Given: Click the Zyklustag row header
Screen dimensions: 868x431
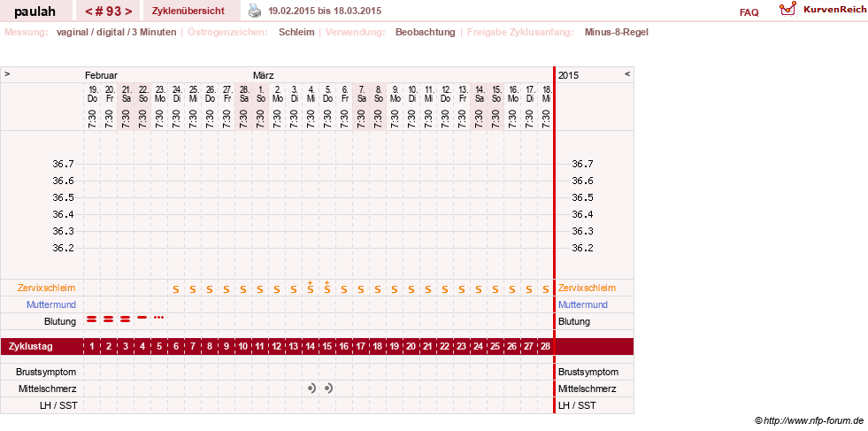Looking at the screenshot, I should point(31,347).
